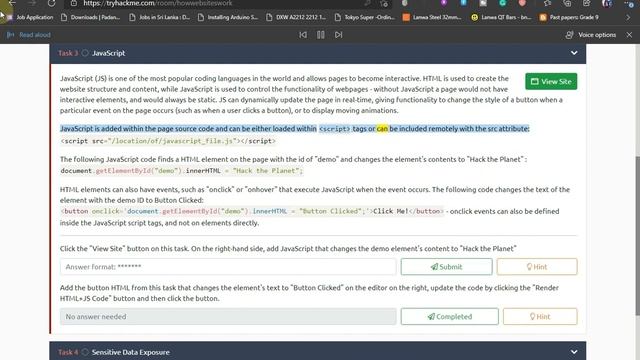This screenshot has width=640, height=360.
Task: Skip to next paragraph in Read aloud
Action: tap(338, 35)
